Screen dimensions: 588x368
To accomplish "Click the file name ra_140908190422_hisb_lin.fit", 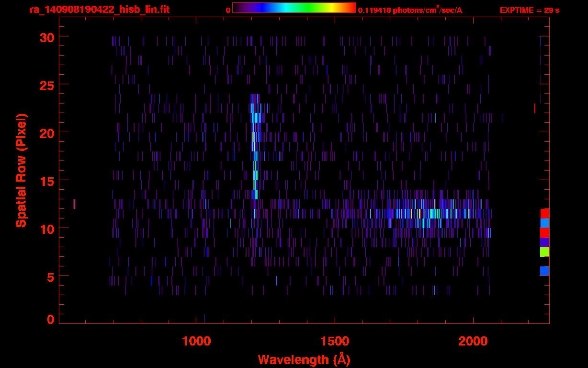I will tap(99, 10).
